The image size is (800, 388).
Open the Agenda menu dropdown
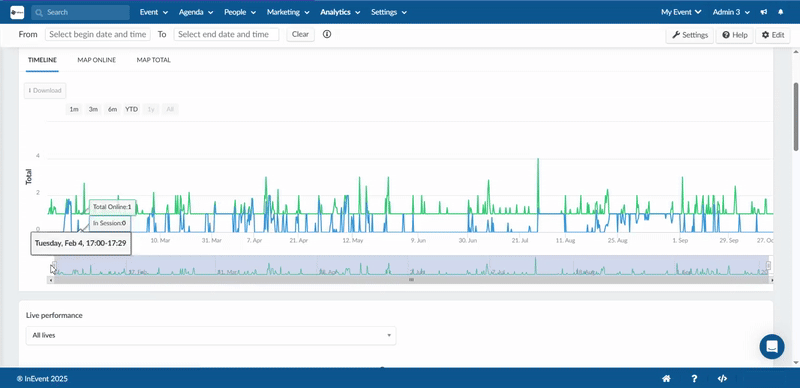tap(196, 12)
